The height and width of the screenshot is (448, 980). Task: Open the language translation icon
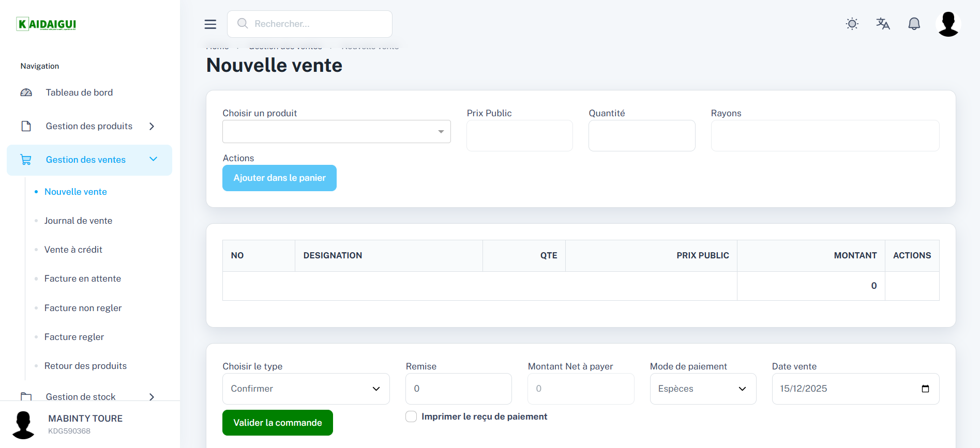click(x=883, y=24)
